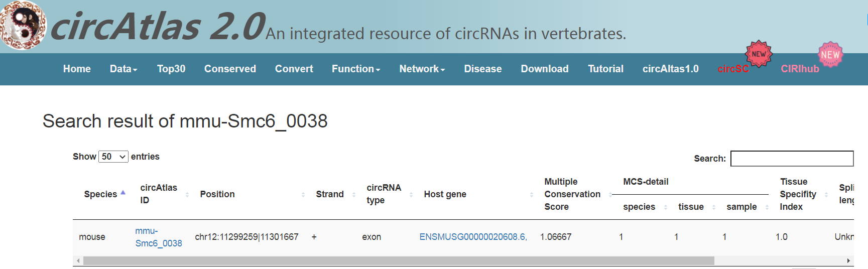Open the mmu-Smc6_0038 circRNA link

159,237
